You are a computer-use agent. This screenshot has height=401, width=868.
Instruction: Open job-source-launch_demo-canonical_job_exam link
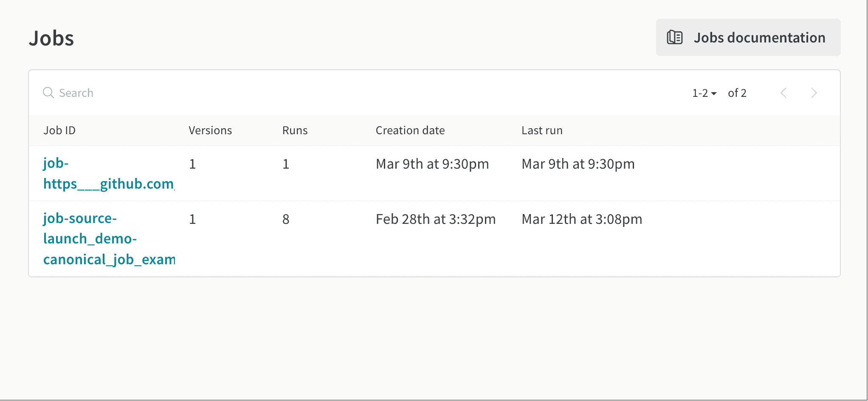coord(109,239)
